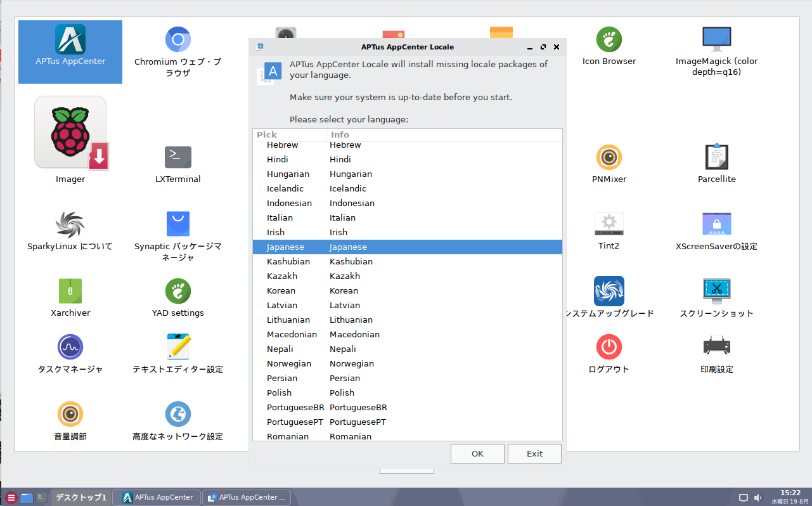
Task: Click the display icon in system tray
Action: [744, 498]
